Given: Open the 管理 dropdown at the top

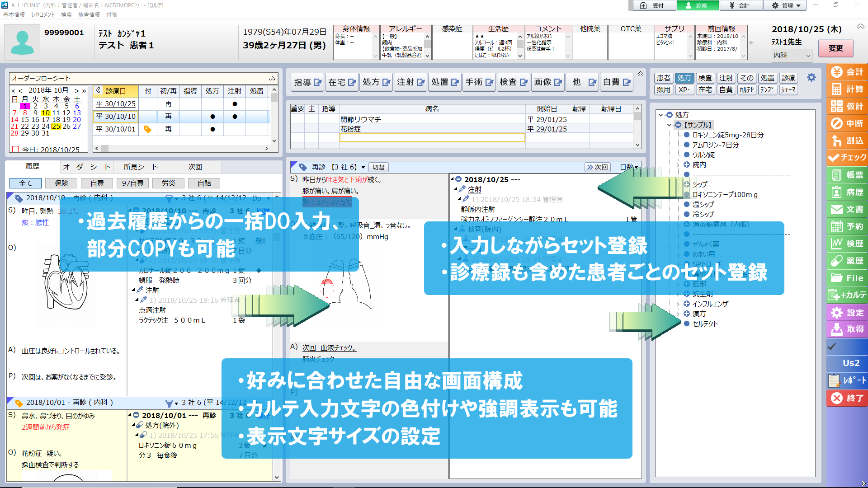Looking at the screenshot, I should point(786,5).
